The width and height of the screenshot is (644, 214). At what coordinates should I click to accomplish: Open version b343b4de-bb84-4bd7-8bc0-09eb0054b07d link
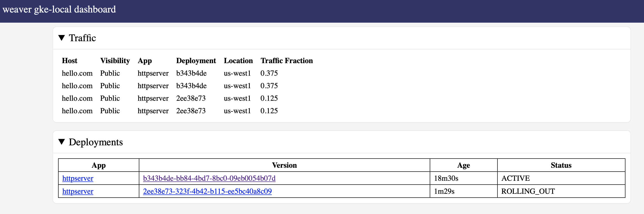[209, 178]
